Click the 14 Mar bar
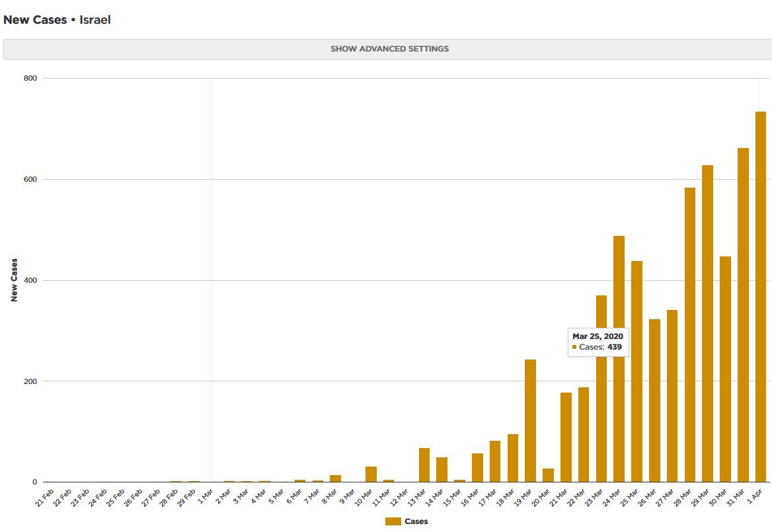Viewport: 772px width, 532px height. coord(442,469)
